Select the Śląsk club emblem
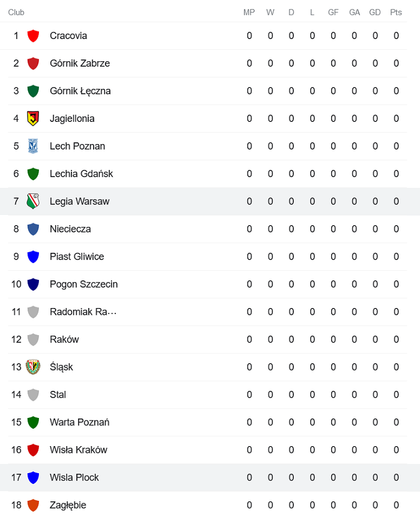420x523 pixels. point(34,367)
